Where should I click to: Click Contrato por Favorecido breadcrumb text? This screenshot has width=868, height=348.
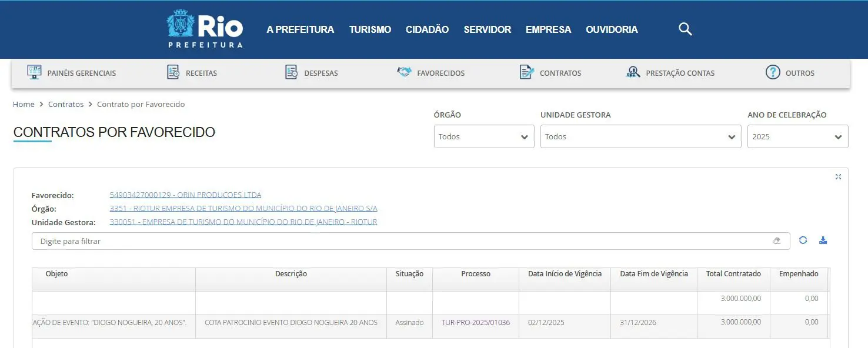141,104
